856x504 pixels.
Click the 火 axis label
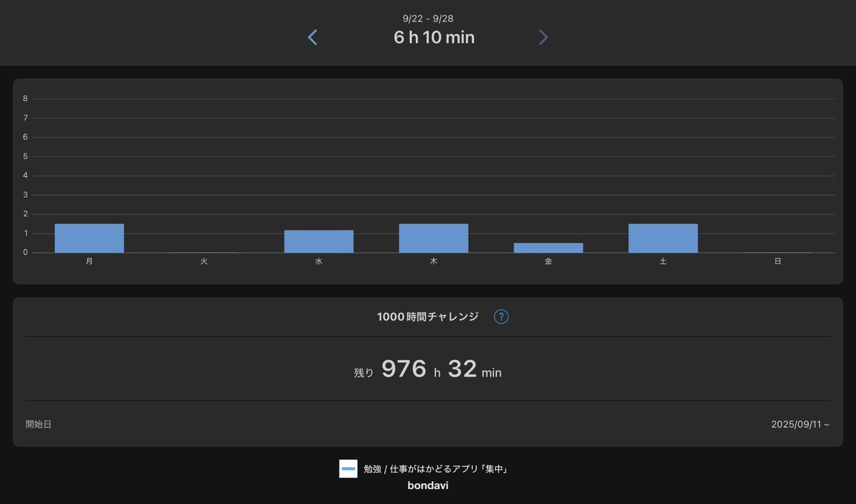point(204,262)
